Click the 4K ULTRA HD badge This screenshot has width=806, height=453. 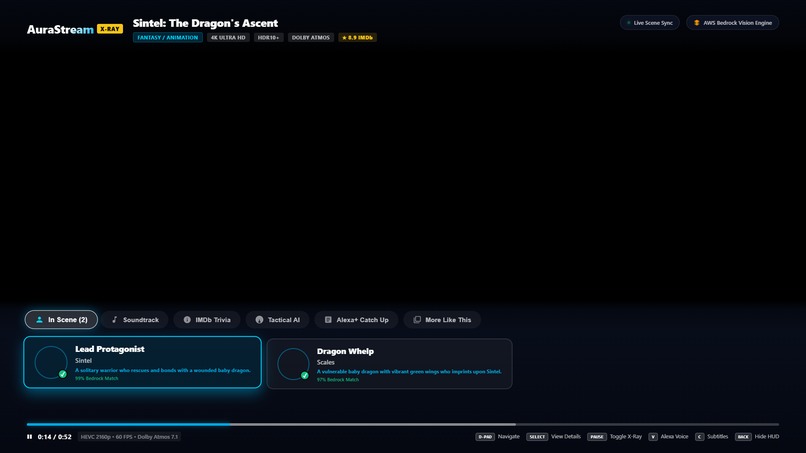pyautogui.click(x=228, y=38)
